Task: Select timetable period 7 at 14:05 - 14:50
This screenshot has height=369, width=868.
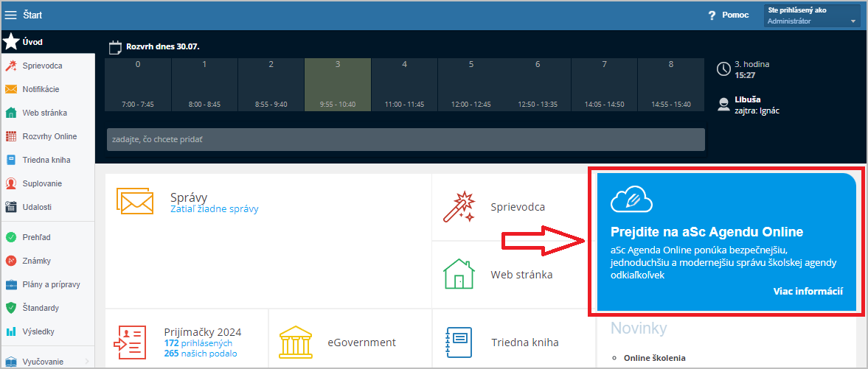Action: 605,85
